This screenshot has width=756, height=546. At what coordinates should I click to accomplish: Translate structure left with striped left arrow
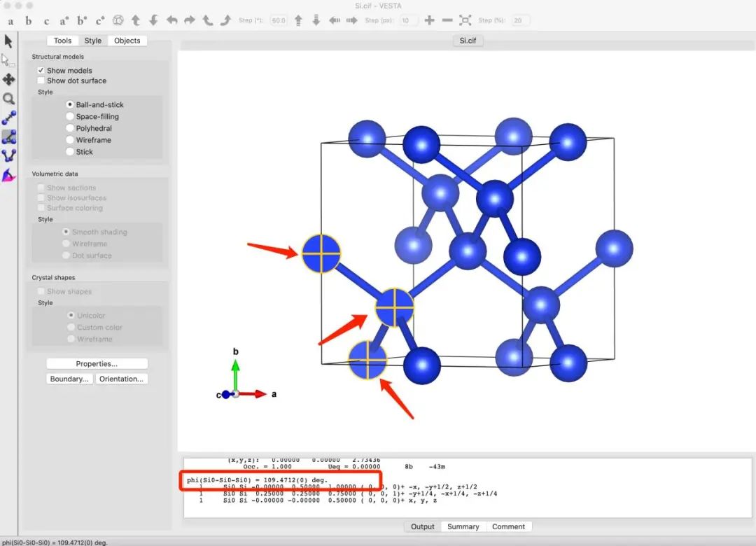(334, 20)
